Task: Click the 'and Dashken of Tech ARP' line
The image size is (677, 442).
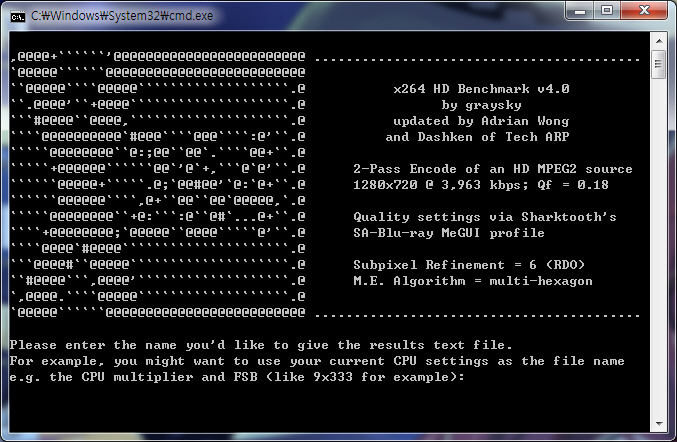Action: (x=477, y=137)
